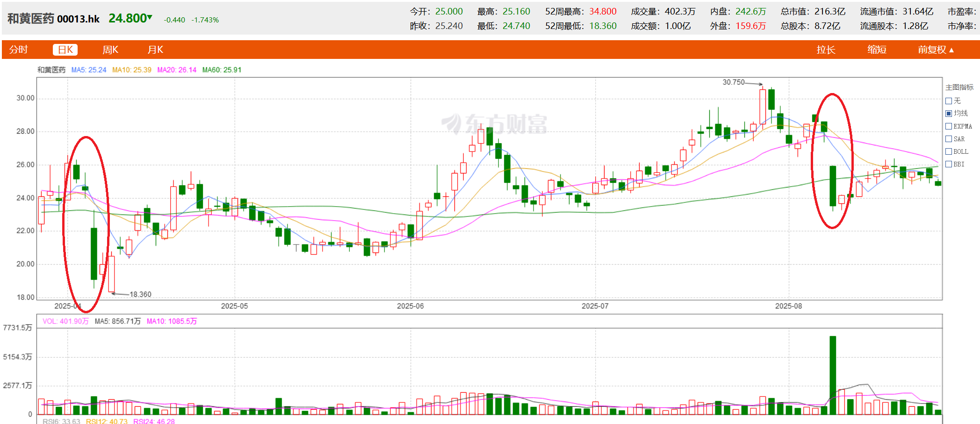
Task: Click the 2025-06 date axis label
Action: point(411,306)
